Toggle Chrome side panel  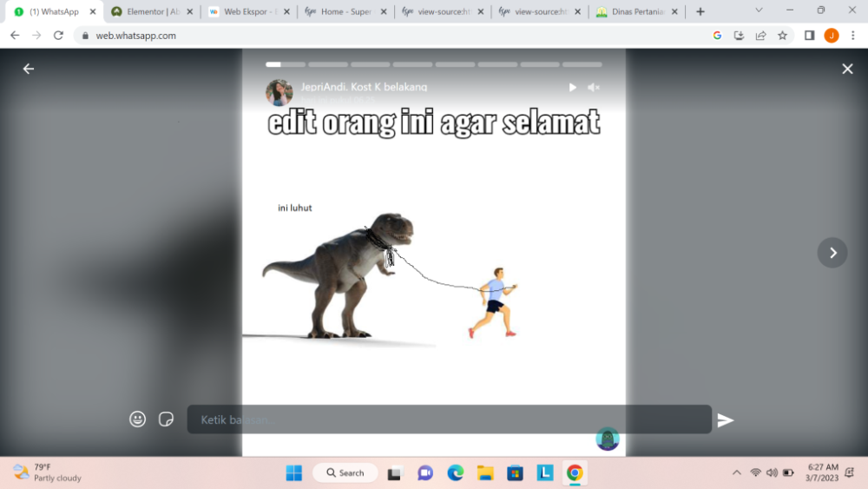(x=809, y=36)
